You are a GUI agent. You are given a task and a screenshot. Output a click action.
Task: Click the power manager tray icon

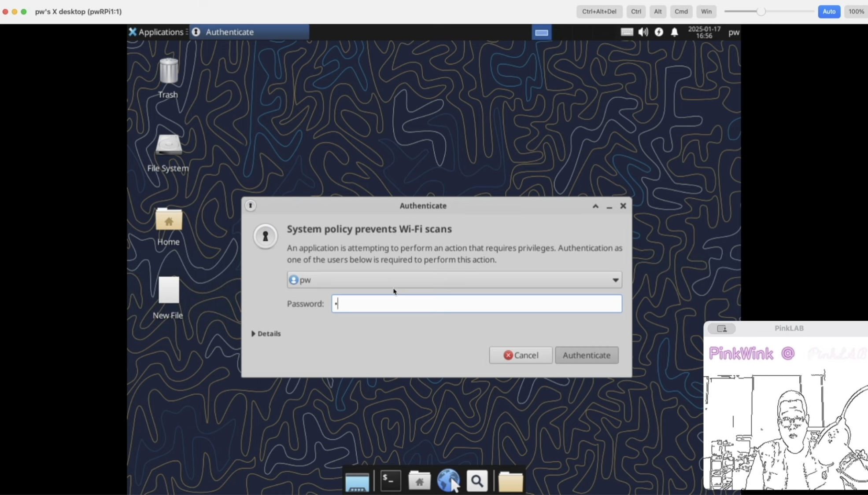659,32
